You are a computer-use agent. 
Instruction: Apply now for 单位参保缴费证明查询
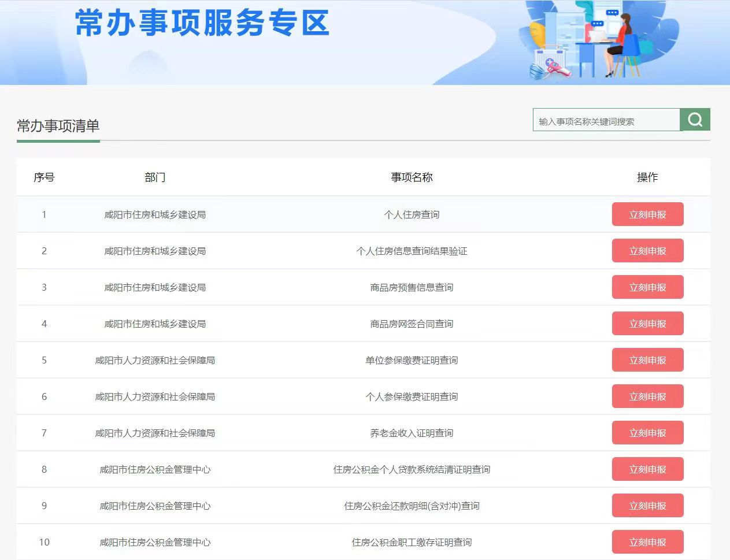pyautogui.click(x=647, y=360)
